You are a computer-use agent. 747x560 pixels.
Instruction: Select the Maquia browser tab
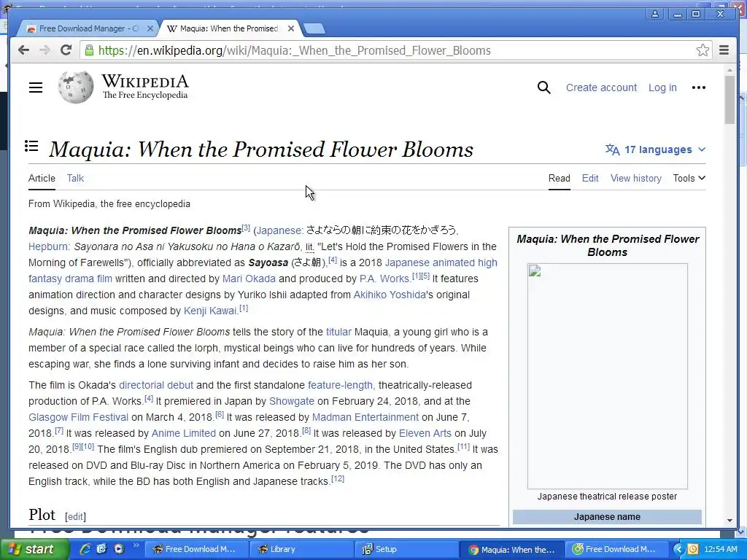pyautogui.click(x=228, y=28)
